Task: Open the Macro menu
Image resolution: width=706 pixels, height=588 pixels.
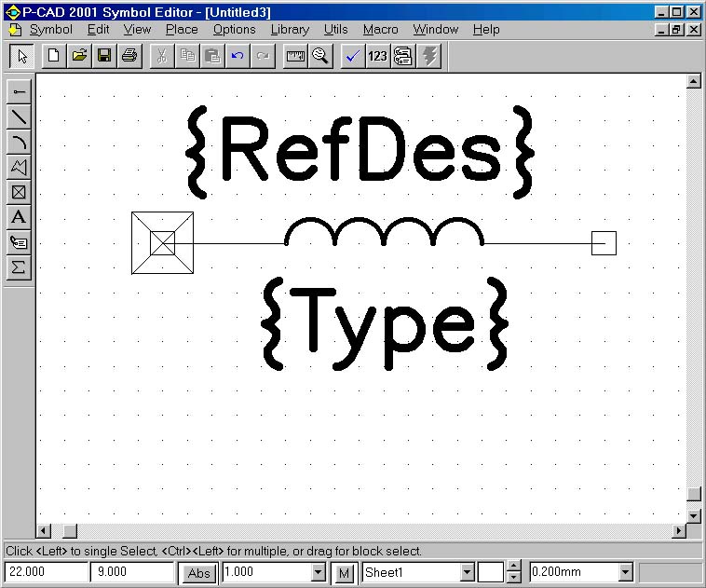Action: pyautogui.click(x=380, y=30)
